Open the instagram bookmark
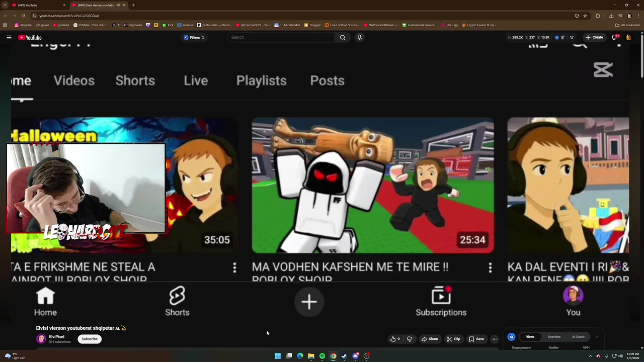644x362 pixels. point(23,25)
